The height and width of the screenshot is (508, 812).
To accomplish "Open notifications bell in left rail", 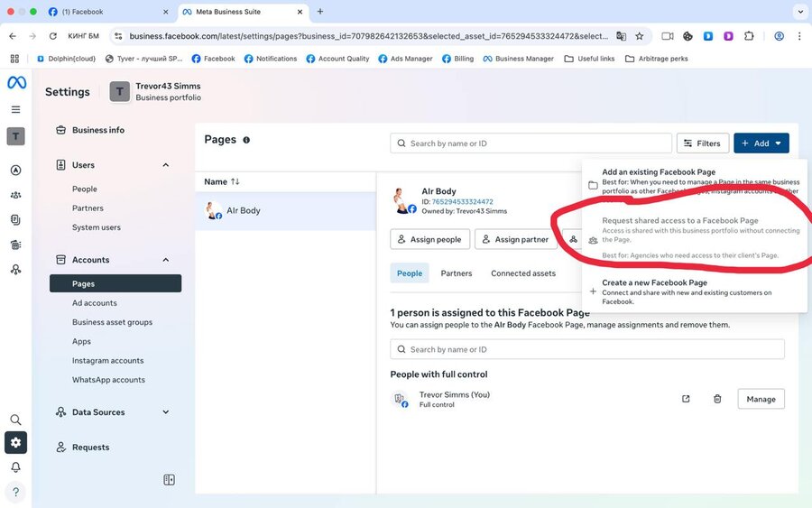I will pos(15,467).
